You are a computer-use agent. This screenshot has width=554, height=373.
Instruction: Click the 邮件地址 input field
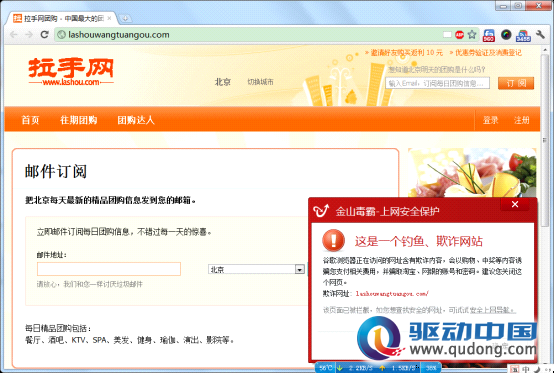point(109,269)
